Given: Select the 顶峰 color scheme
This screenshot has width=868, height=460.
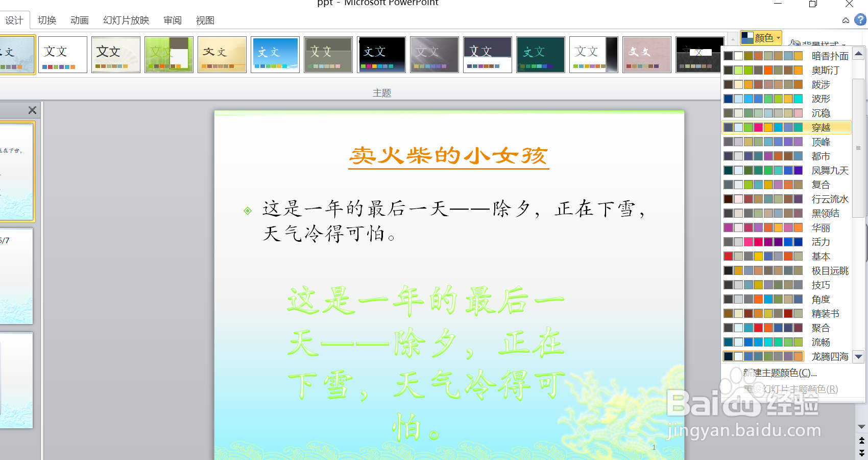Looking at the screenshot, I should [787, 142].
